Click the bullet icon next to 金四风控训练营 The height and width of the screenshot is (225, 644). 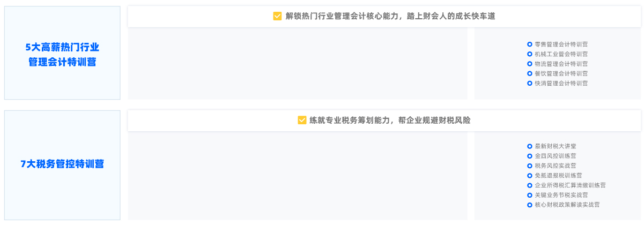[530, 156]
